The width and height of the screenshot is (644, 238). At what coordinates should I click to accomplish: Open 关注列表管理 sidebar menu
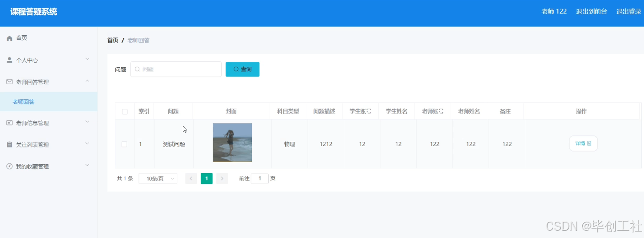pyautogui.click(x=48, y=145)
